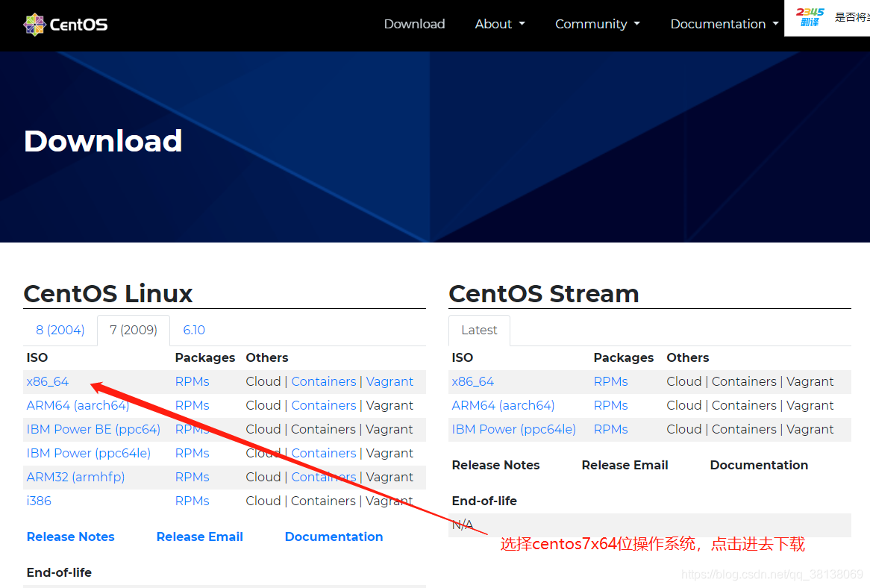The width and height of the screenshot is (870, 588).
Task: Click RPMs in the ARM32 (armhfp) row
Action: pyautogui.click(x=192, y=477)
